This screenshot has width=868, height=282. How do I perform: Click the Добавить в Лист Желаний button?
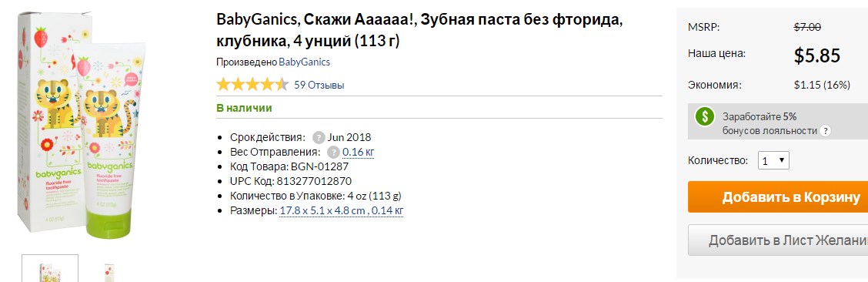[778, 240]
